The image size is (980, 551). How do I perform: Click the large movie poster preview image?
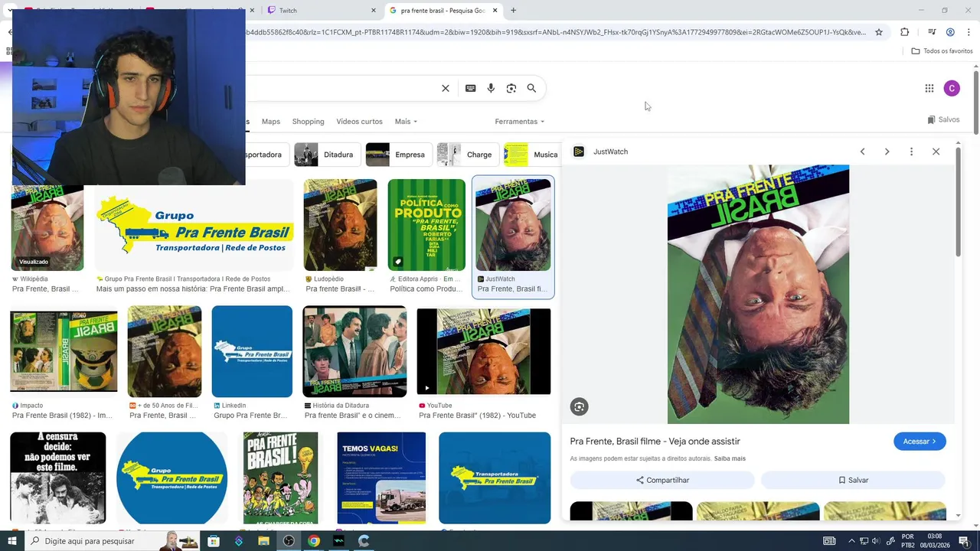(x=758, y=295)
